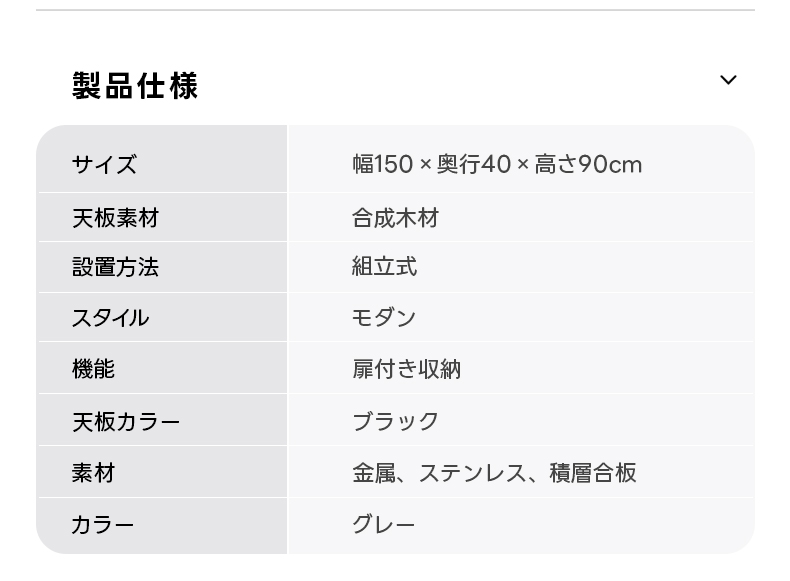
Task: Click the 天板カラー row label
Action: (x=126, y=421)
